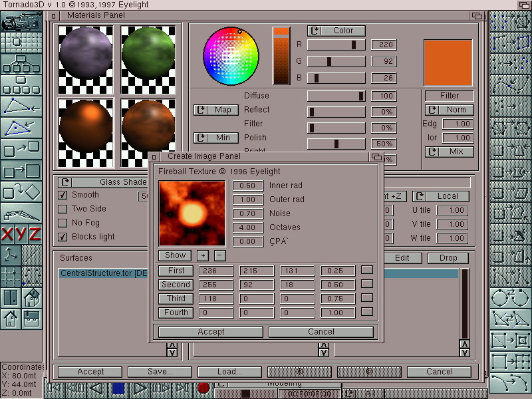The width and height of the screenshot is (532, 399).
Task: Click the house icon at toolbar bottom
Action: (x=11, y=319)
